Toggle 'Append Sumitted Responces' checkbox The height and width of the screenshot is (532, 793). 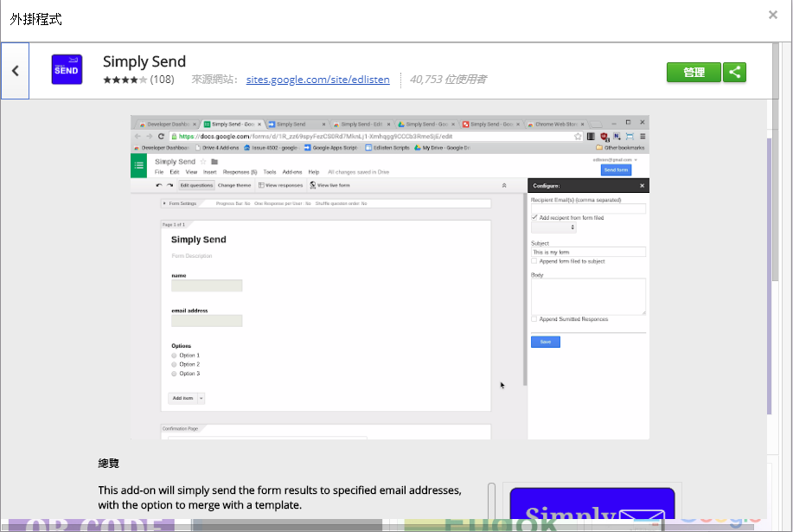[x=534, y=319]
